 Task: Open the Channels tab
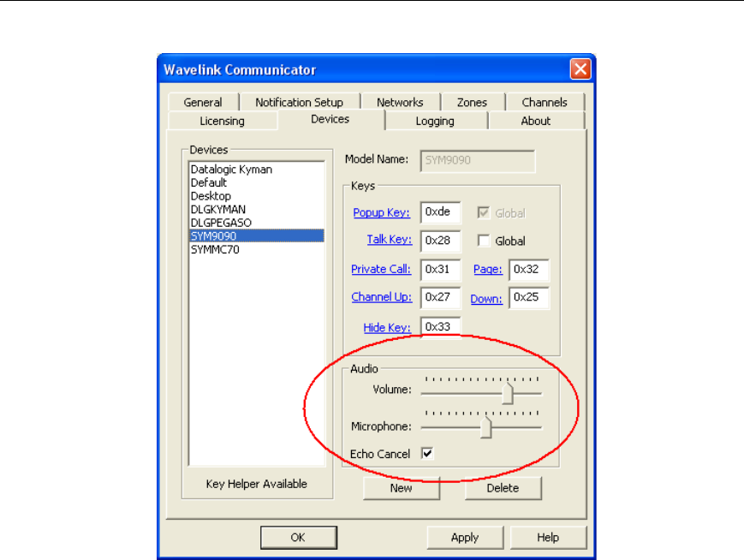(x=545, y=103)
